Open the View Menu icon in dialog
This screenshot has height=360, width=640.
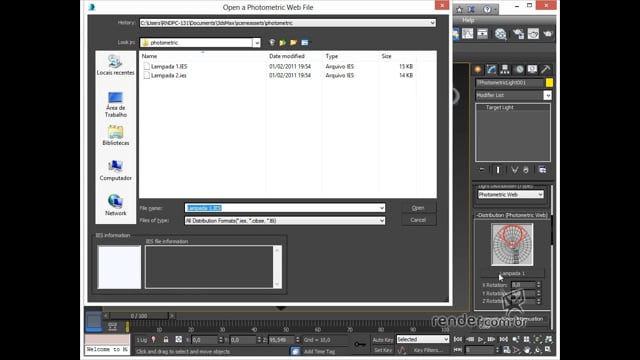[305, 42]
